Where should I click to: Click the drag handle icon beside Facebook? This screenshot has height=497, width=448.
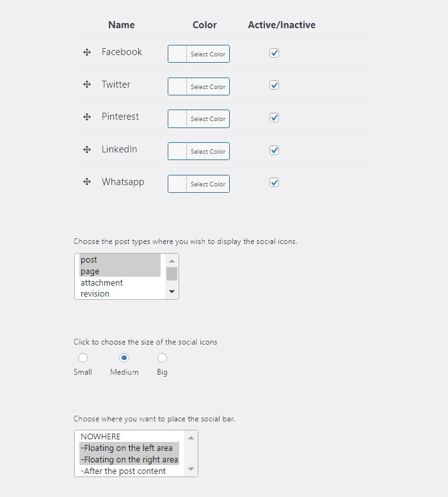[x=87, y=53]
